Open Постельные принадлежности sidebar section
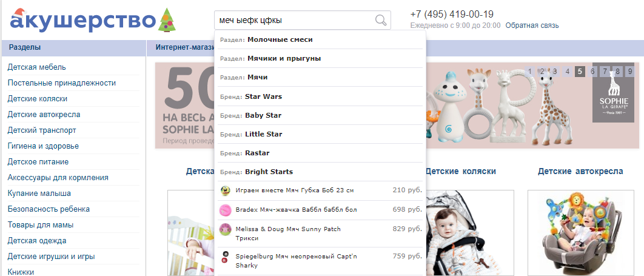644x276 pixels. (62, 83)
